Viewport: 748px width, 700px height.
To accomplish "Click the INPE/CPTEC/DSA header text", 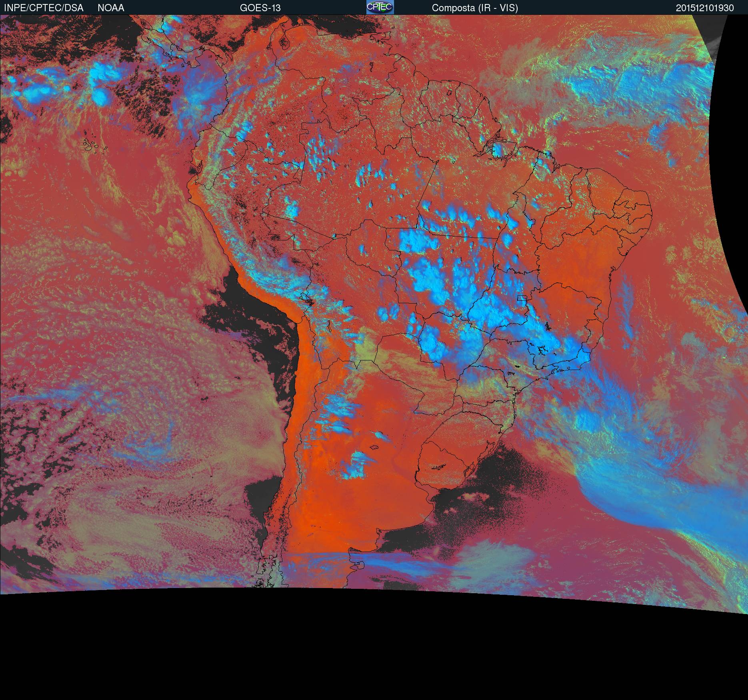I will coord(44,8).
